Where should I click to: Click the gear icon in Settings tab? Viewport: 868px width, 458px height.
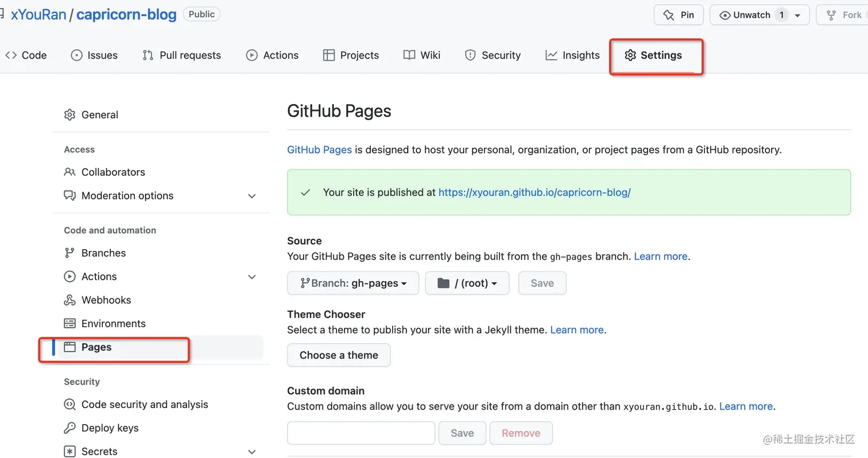pyautogui.click(x=630, y=55)
